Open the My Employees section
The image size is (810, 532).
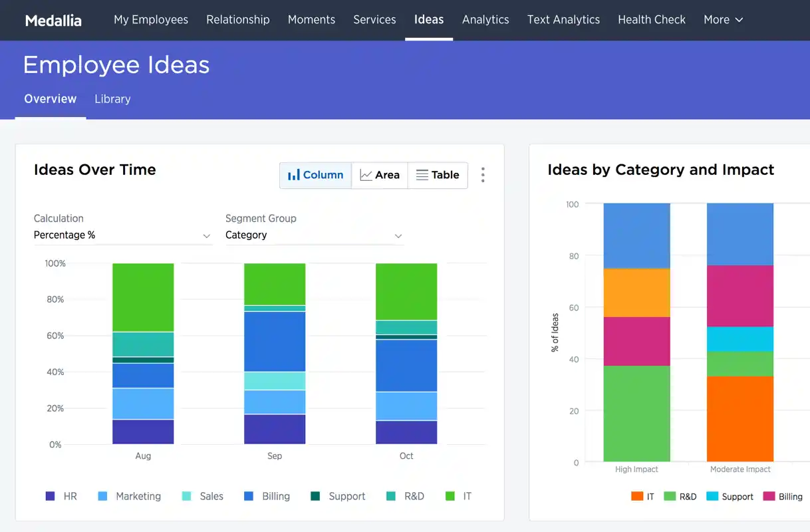point(151,20)
